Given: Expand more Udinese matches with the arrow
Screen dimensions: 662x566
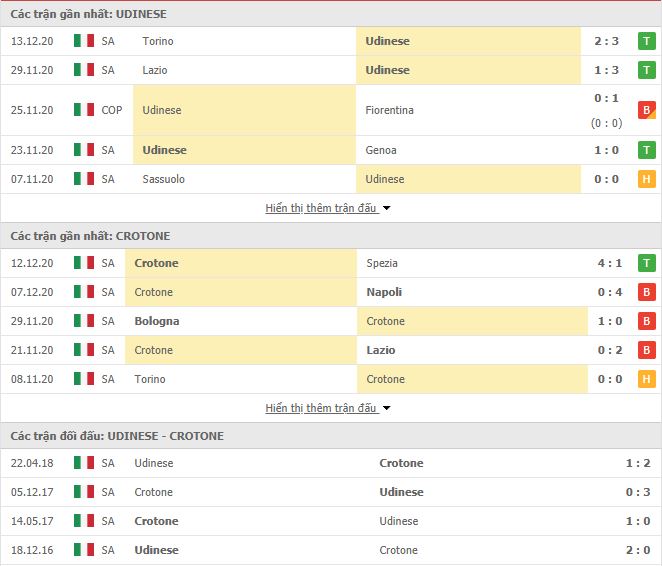Looking at the screenshot, I should pos(387,209).
